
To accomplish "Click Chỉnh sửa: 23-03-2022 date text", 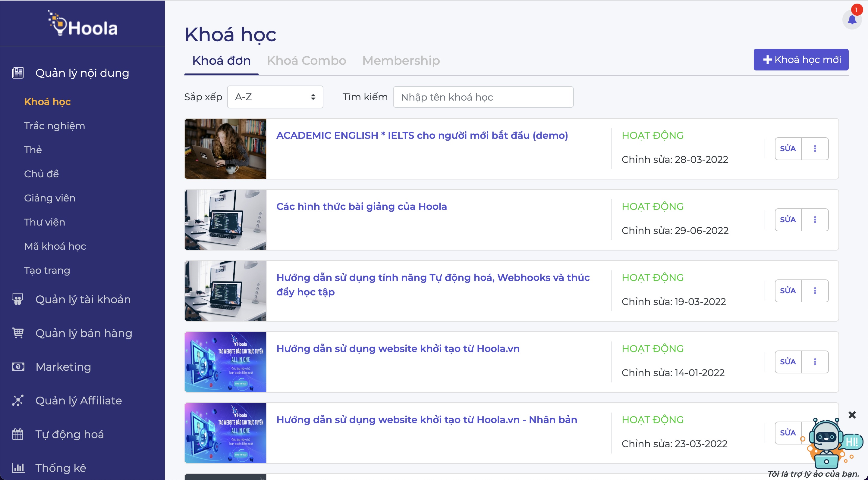I will click(674, 443).
